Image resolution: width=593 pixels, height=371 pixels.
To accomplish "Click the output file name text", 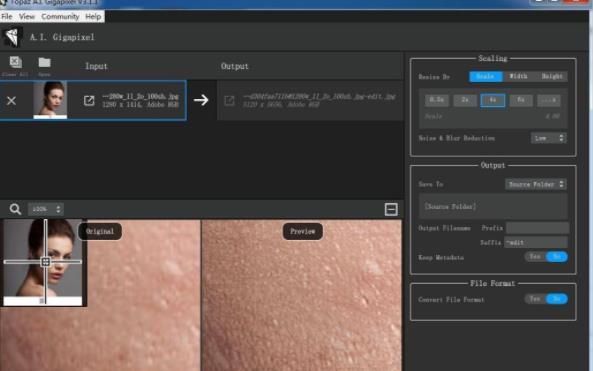I will click(x=319, y=97).
